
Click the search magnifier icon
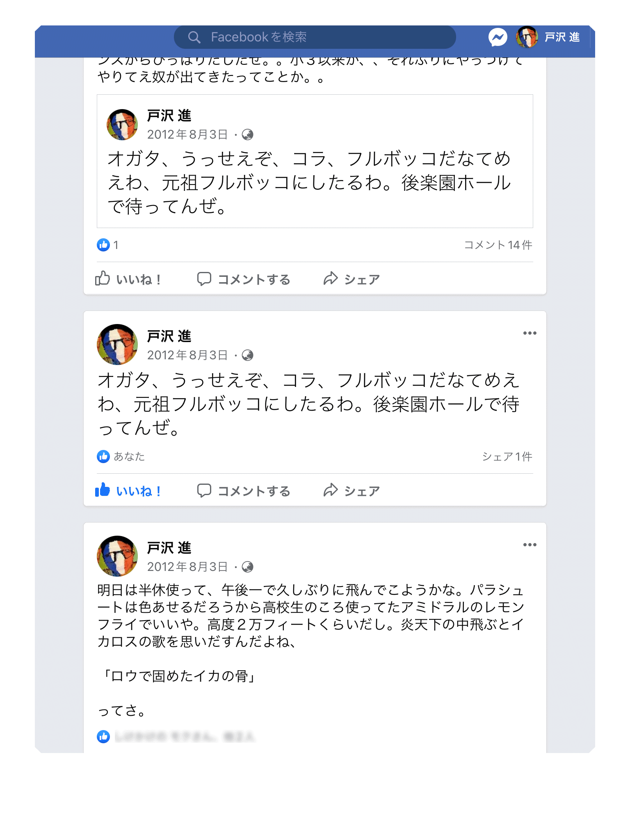[x=194, y=37]
